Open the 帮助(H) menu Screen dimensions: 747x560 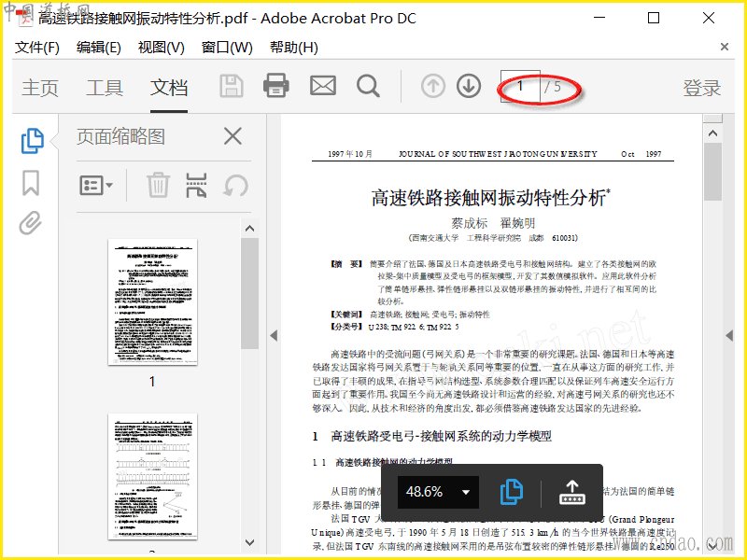294,48
